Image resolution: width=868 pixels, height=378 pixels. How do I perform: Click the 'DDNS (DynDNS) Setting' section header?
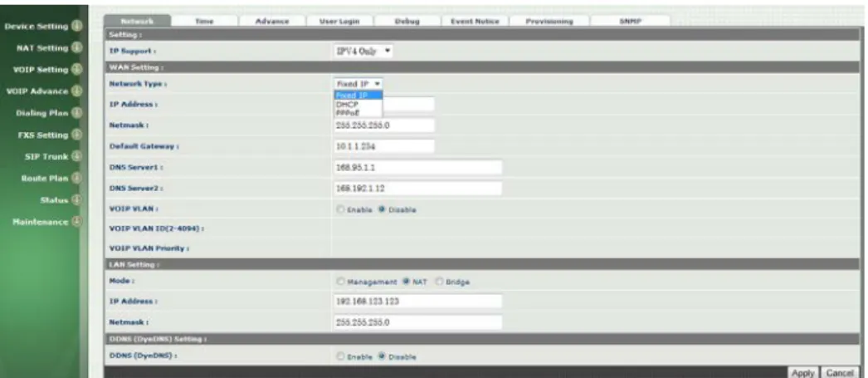(482, 339)
